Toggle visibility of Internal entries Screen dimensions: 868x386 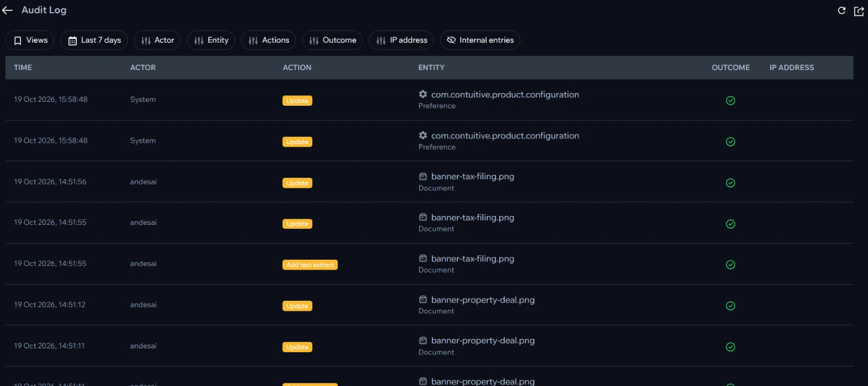480,40
